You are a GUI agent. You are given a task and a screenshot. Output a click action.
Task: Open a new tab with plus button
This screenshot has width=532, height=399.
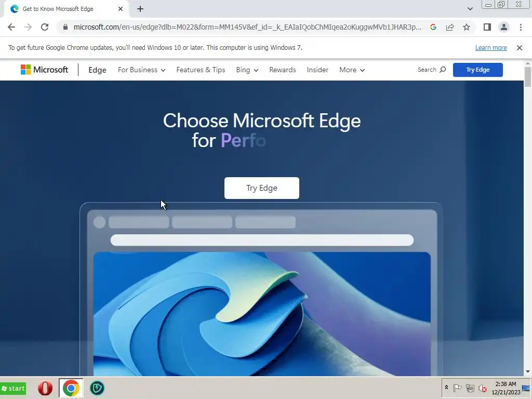tap(140, 9)
